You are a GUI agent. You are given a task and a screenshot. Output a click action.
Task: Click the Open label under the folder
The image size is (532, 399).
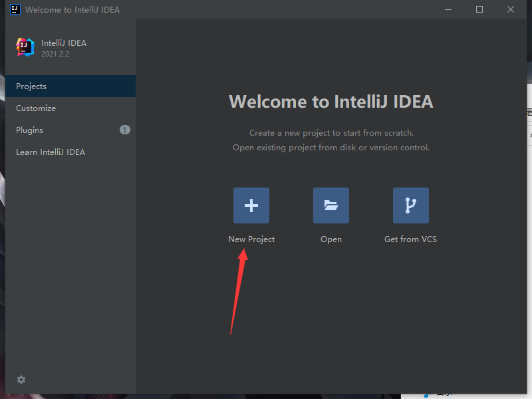coord(331,239)
